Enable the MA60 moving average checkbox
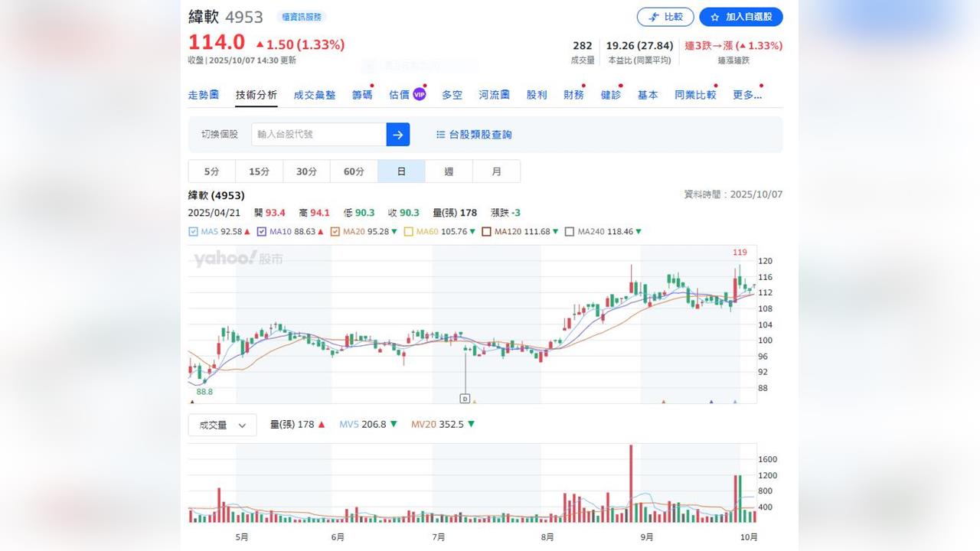This screenshot has width=980, height=551. (x=408, y=232)
